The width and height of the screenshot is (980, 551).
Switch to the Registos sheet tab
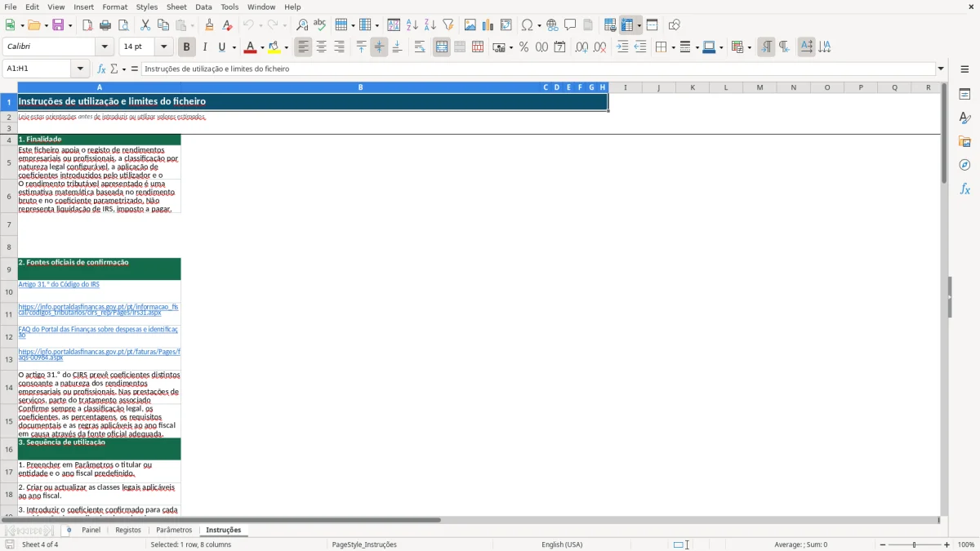pyautogui.click(x=128, y=530)
